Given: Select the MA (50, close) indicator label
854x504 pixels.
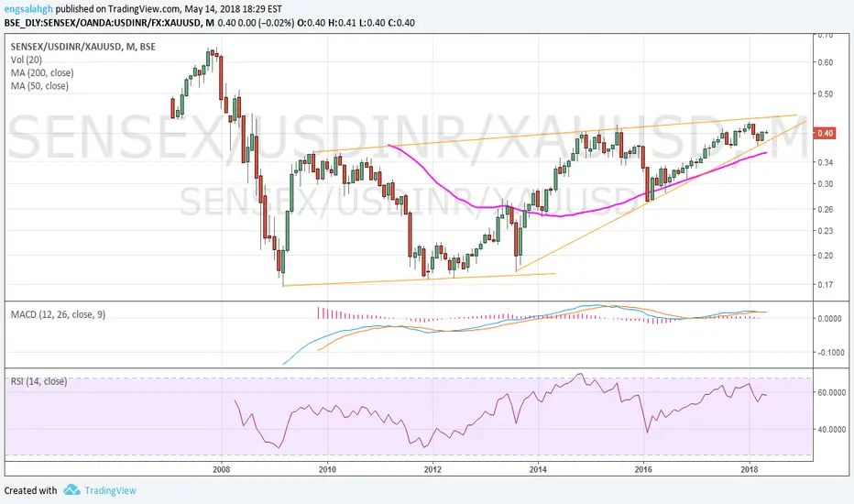Looking at the screenshot, I should (x=39, y=86).
